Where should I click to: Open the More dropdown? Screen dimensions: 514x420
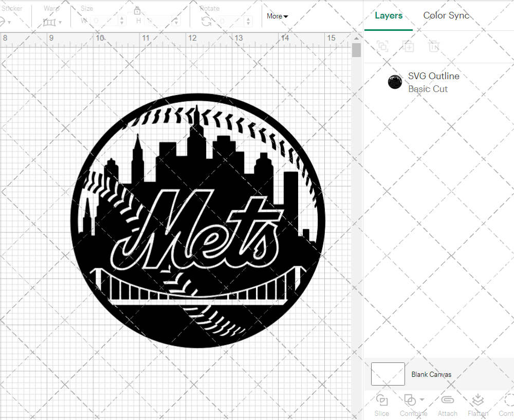pyautogui.click(x=277, y=16)
